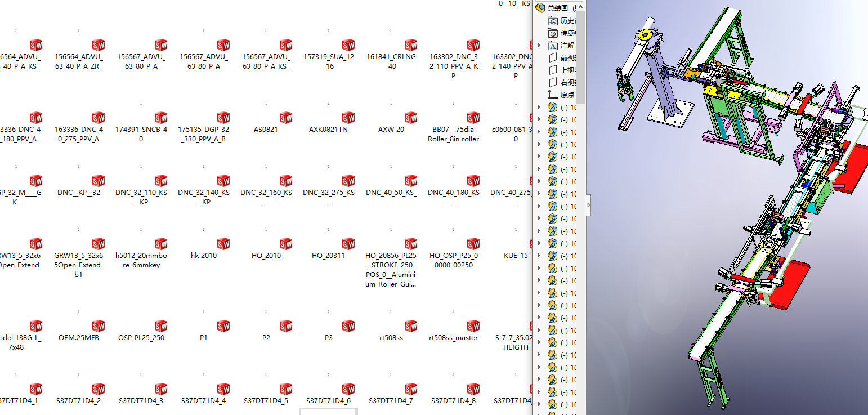Screen dimensions: 868x415
Task: Expand the first component below Origin
Action: coord(539,107)
